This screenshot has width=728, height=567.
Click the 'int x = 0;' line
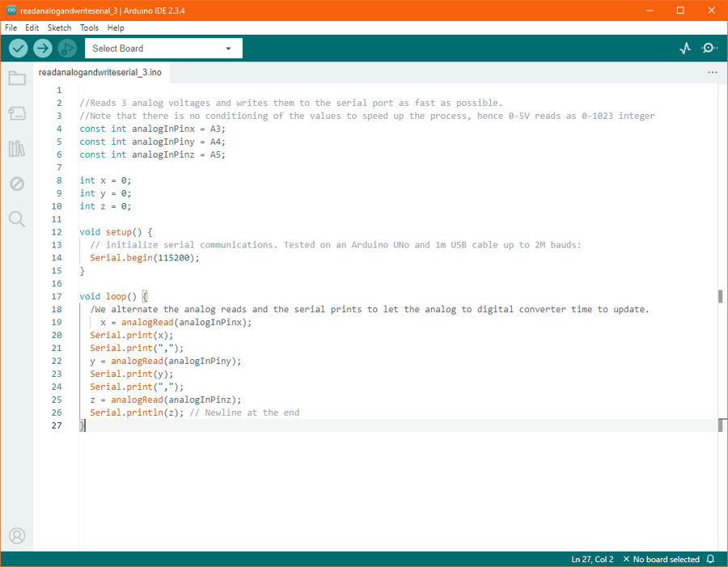(x=105, y=180)
